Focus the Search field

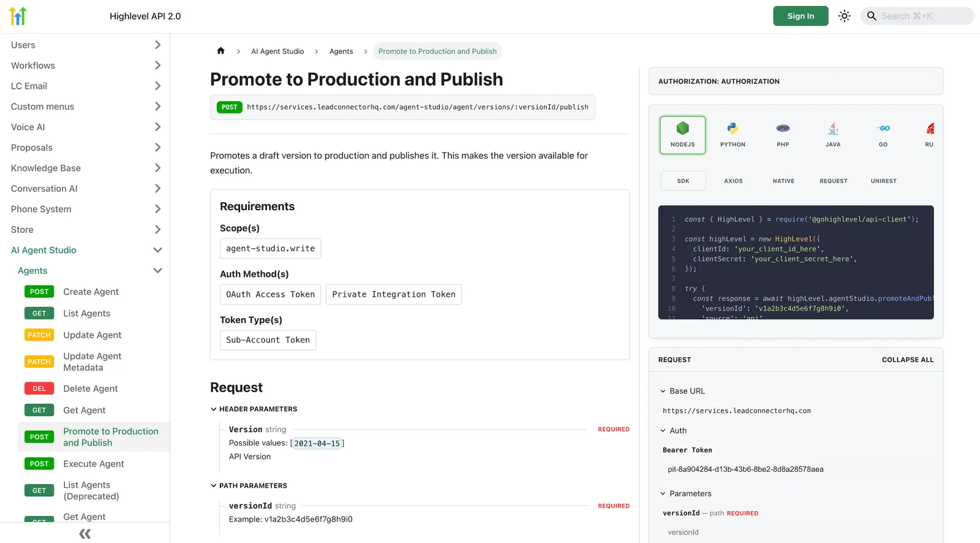click(918, 16)
